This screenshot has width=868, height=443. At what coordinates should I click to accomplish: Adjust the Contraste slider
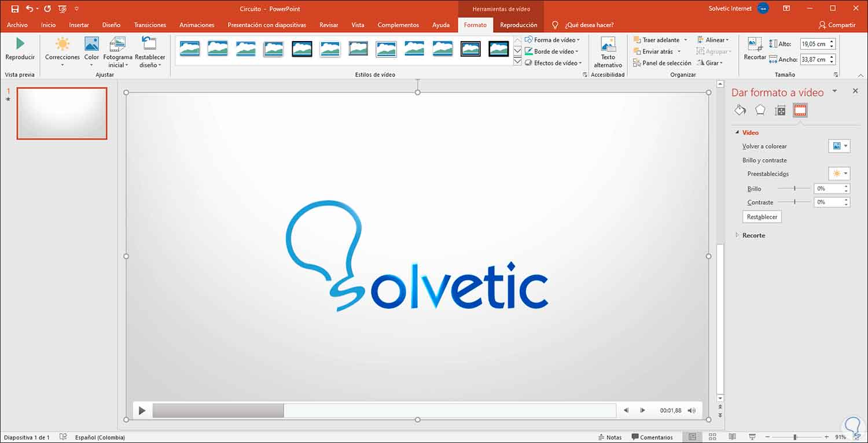[x=794, y=202]
